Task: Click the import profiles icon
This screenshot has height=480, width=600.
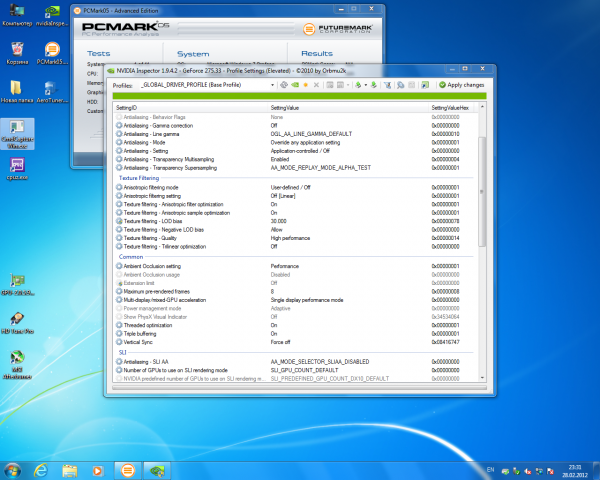Action: click(373, 85)
